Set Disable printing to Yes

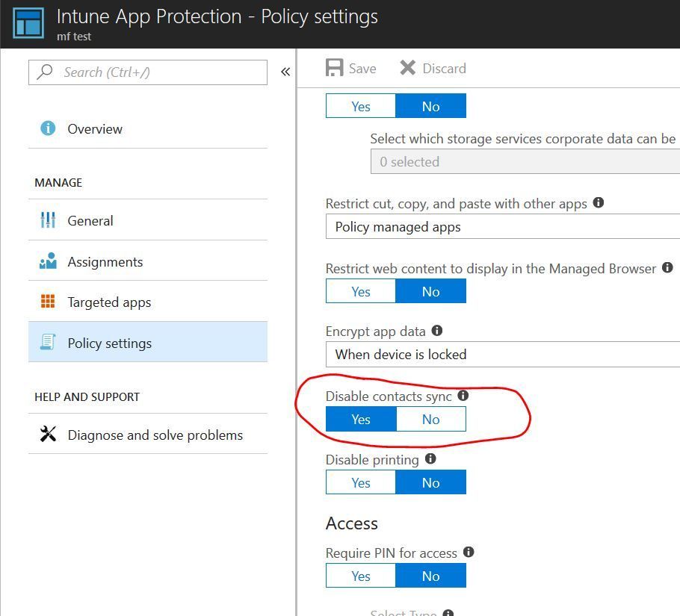[361, 482]
